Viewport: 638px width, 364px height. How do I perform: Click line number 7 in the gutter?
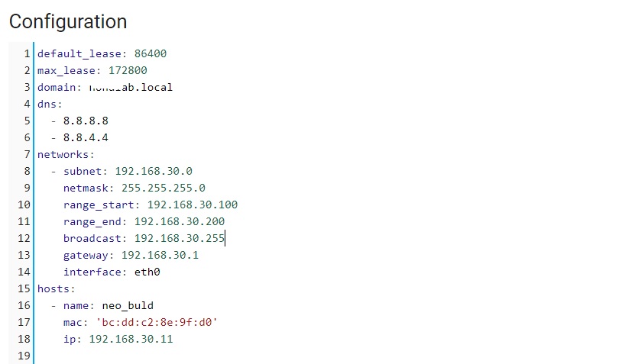[x=27, y=154]
